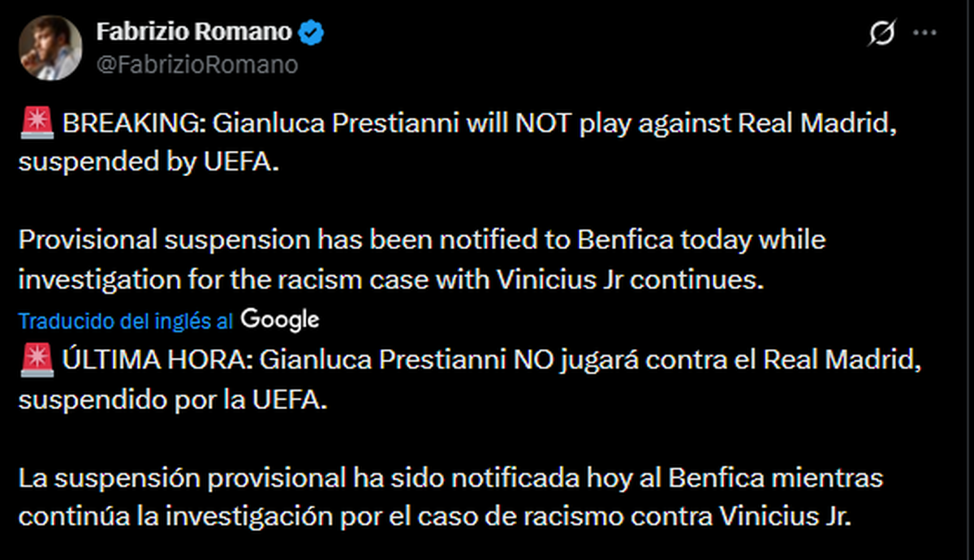Open Fabrizio Romano's profile picture
Viewport: 974px width, 560px height.
pyautogui.click(x=50, y=48)
